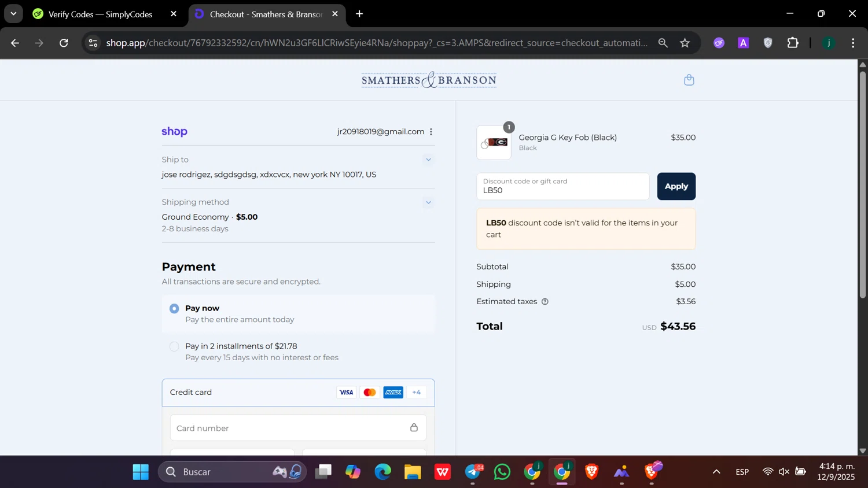The height and width of the screenshot is (488, 868).
Task: Open a new browser tab
Action: point(359,14)
